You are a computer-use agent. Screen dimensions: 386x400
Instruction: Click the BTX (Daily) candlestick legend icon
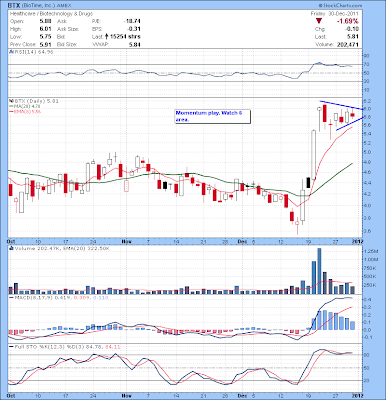(11, 101)
